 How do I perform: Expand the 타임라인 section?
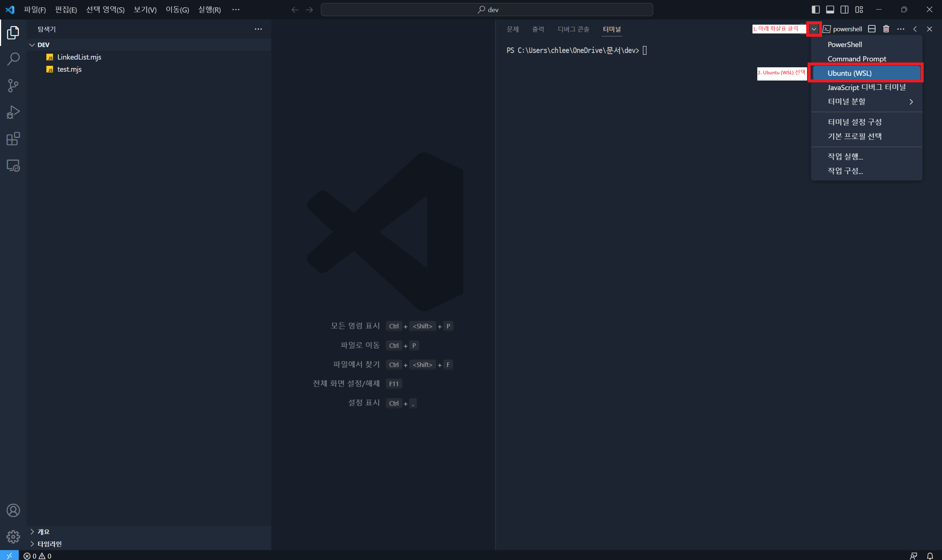pyautogui.click(x=49, y=544)
